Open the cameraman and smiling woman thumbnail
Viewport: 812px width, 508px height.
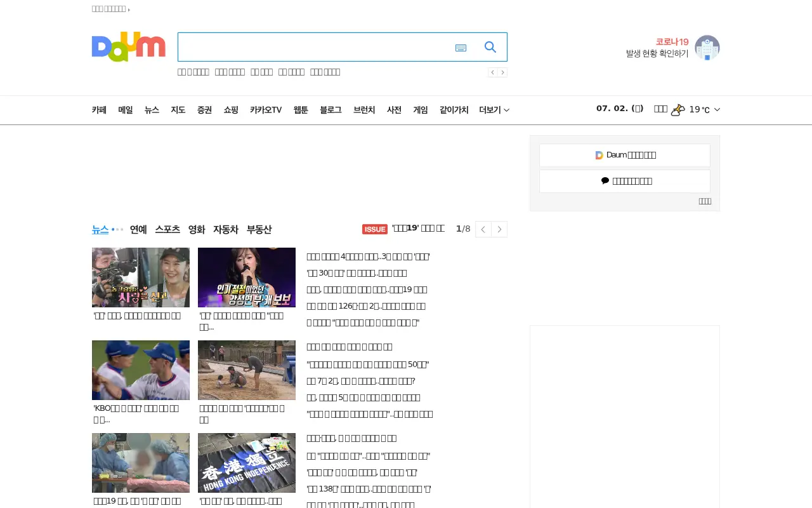(141, 277)
